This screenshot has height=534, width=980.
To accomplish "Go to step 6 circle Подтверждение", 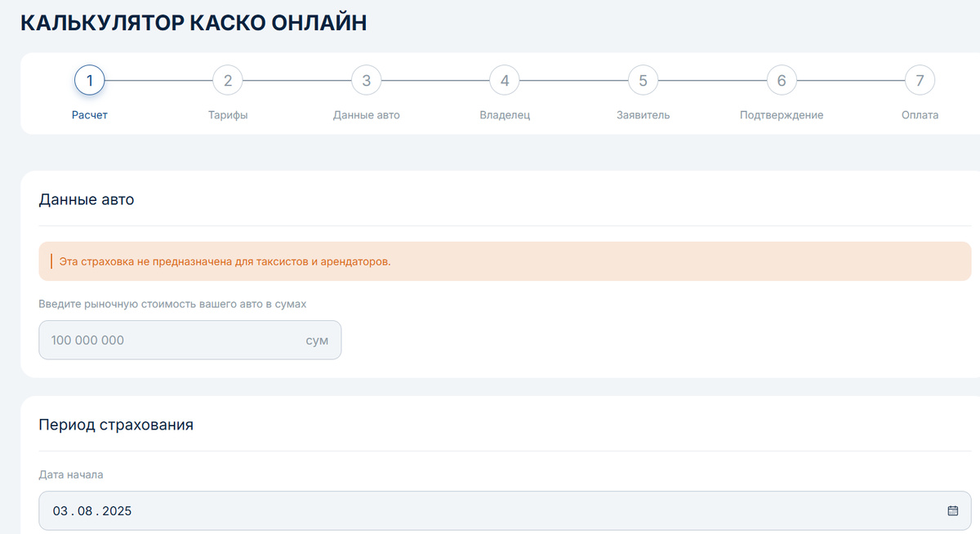I will pos(782,81).
